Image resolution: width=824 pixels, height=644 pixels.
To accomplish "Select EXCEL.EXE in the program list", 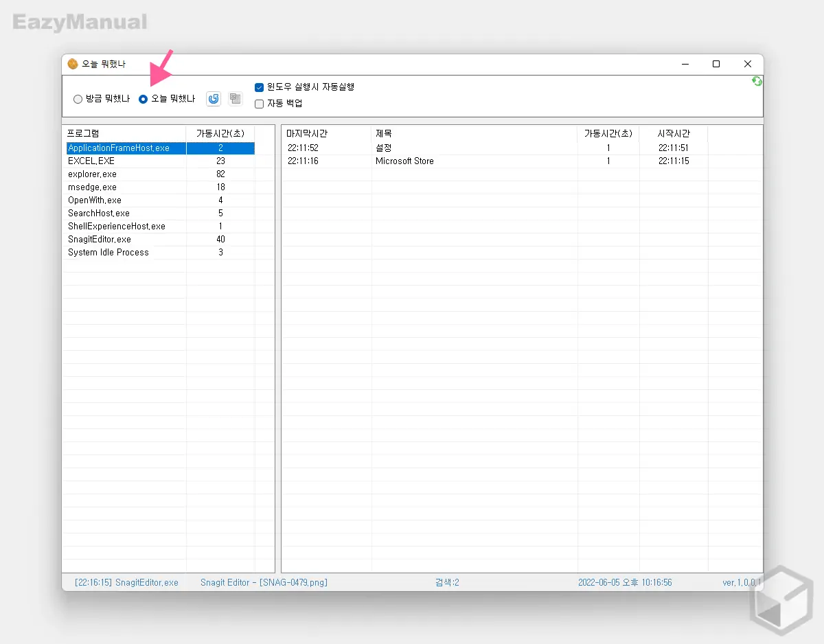I will tap(91, 161).
